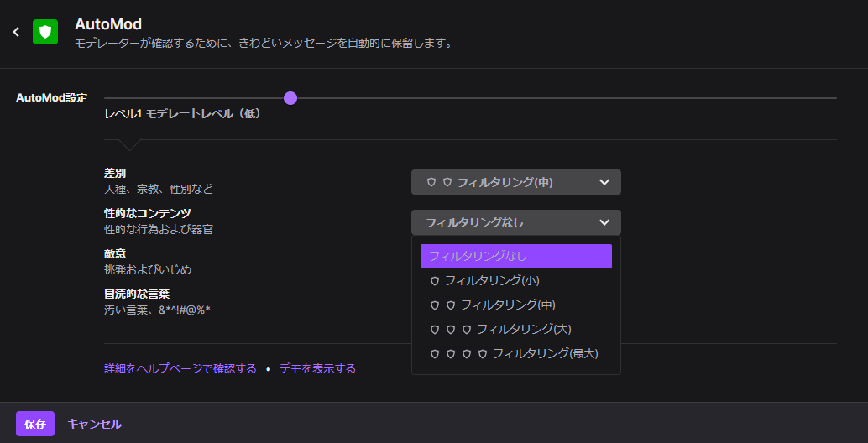Select フィルタリングなし from the list
This screenshot has height=443, width=868.
(x=515, y=256)
